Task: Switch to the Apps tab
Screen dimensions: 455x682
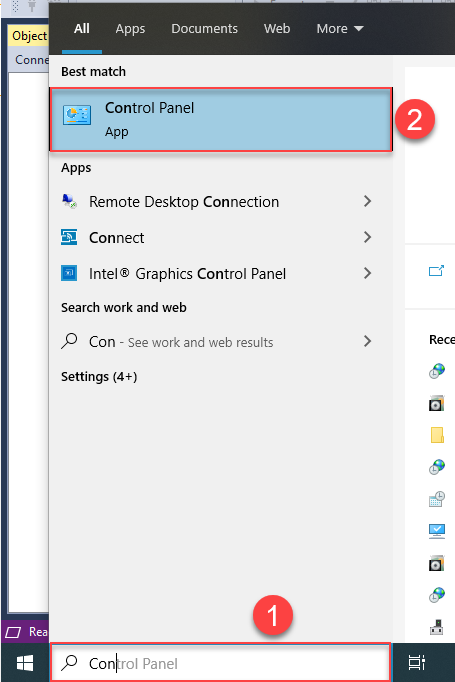Action: click(130, 29)
